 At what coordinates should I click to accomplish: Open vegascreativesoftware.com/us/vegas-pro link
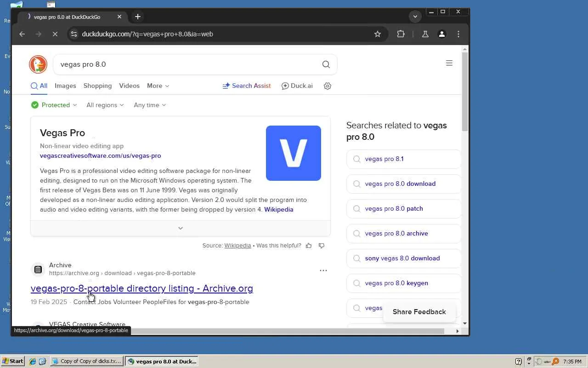pos(101,156)
